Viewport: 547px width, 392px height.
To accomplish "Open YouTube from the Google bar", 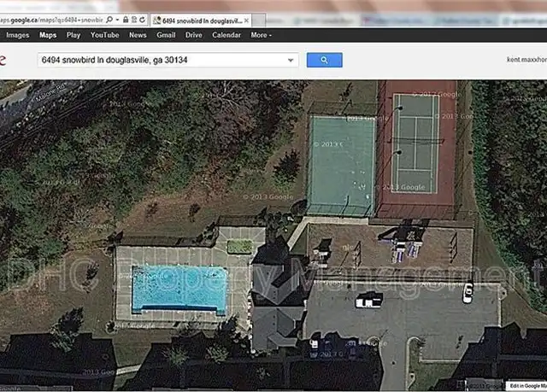I will [x=104, y=35].
